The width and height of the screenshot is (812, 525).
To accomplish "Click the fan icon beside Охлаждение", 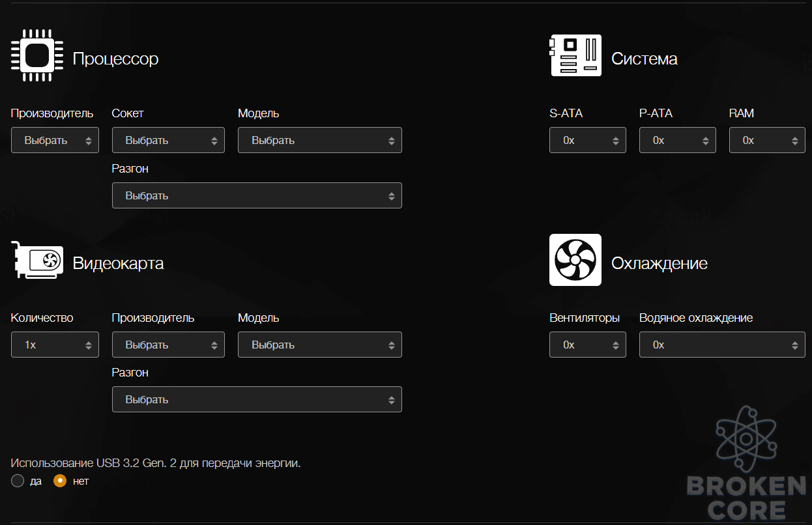I will 575,260.
